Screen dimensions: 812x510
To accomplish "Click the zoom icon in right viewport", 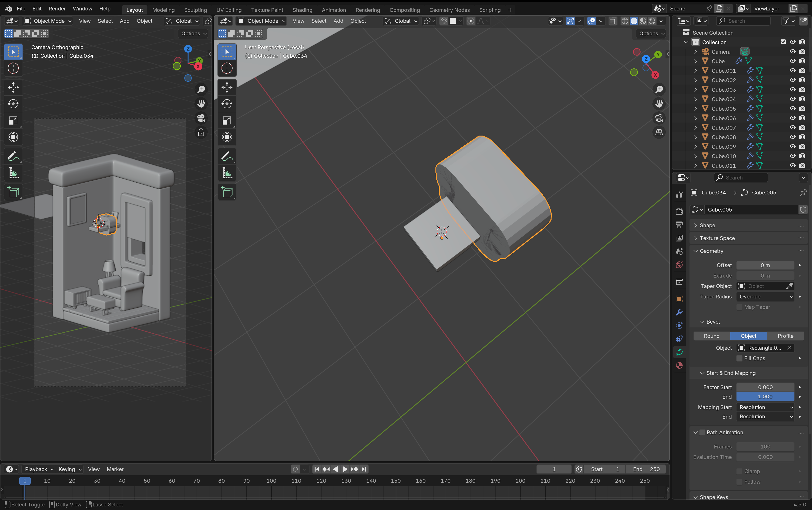I will tap(659, 89).
